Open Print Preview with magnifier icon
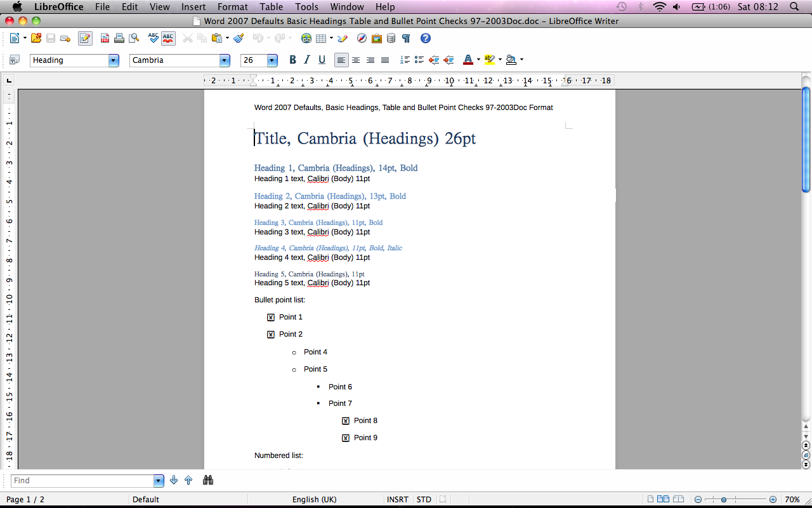Image resolution: width=812 pixels, height=508 pixels. (x=134, y=39)
